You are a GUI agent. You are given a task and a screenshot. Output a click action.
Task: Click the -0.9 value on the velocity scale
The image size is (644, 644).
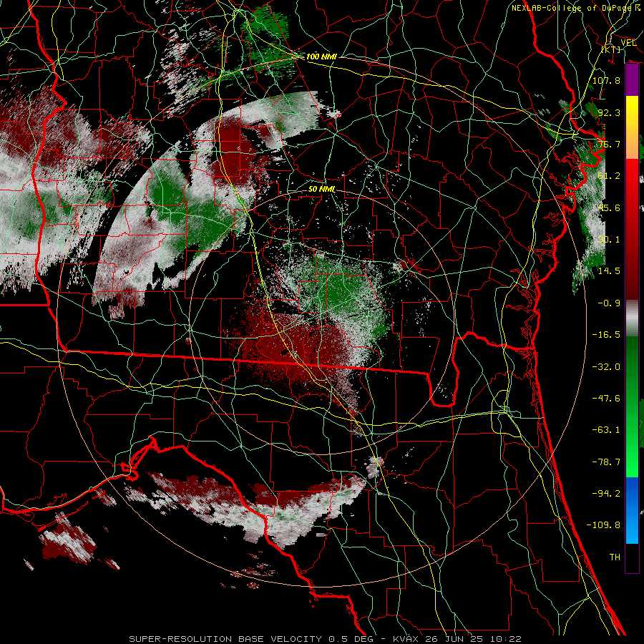point(609,303)
